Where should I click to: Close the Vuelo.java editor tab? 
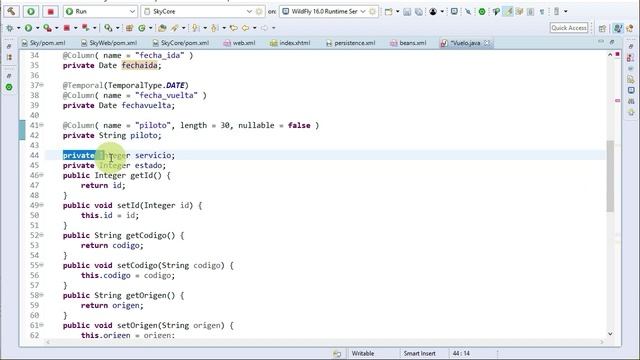tap(487, 43)
